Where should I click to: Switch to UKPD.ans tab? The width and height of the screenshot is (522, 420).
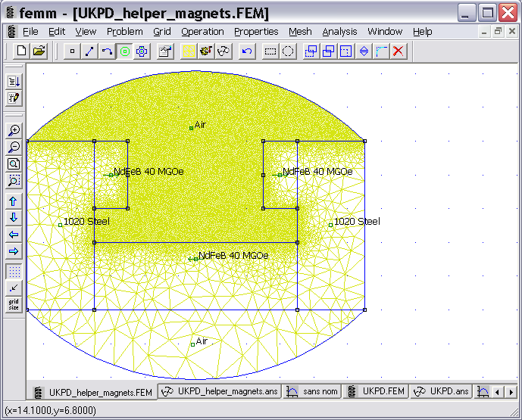(441, 391)
